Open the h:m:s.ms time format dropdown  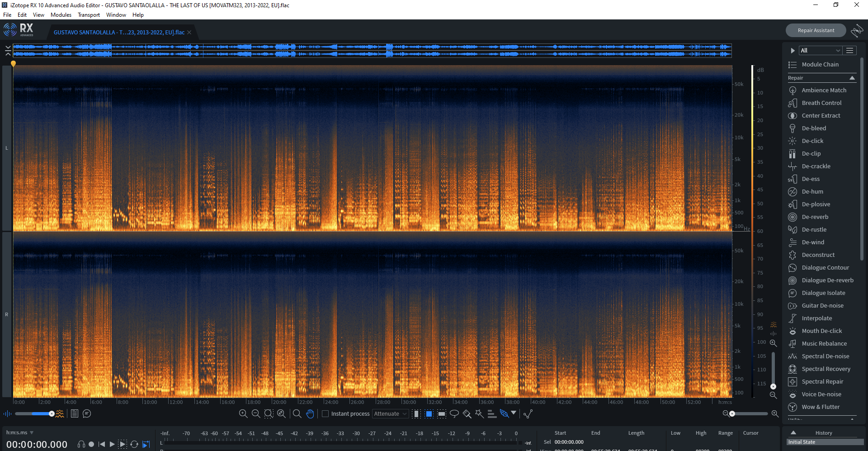pyautogui.click(x=19, y=432)
